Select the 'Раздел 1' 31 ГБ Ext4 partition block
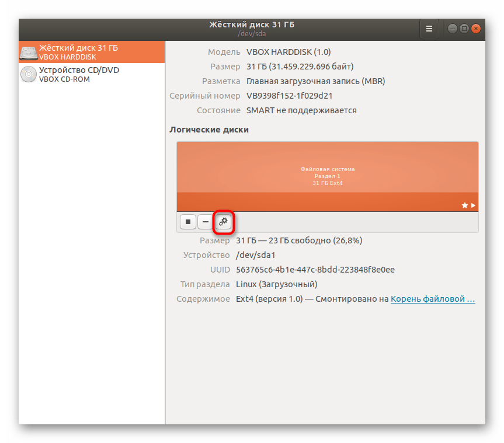 tap(327, 175)
